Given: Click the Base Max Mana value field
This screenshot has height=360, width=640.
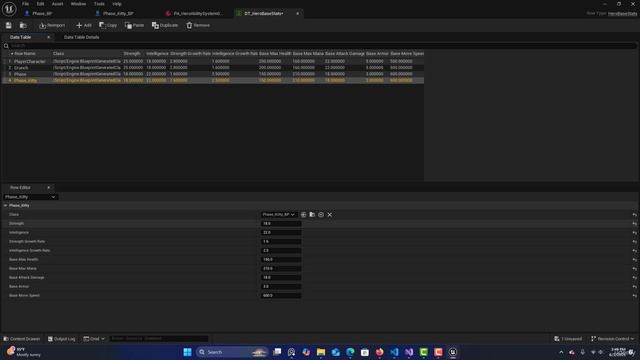Looking at the screenshot, I should click(281, 269).
